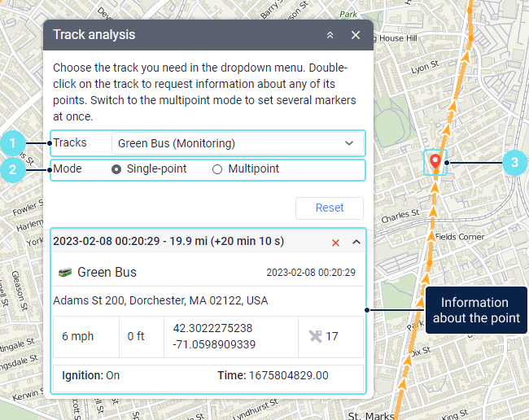529x420 pixels.
Task: Click callout number 1 badge
Action: click(12, 143)
